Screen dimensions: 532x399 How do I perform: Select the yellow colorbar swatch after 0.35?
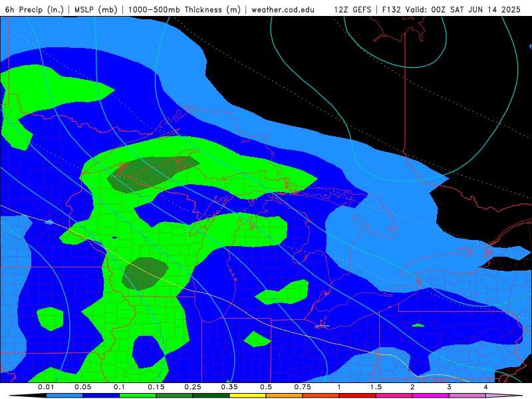point(247,396)
